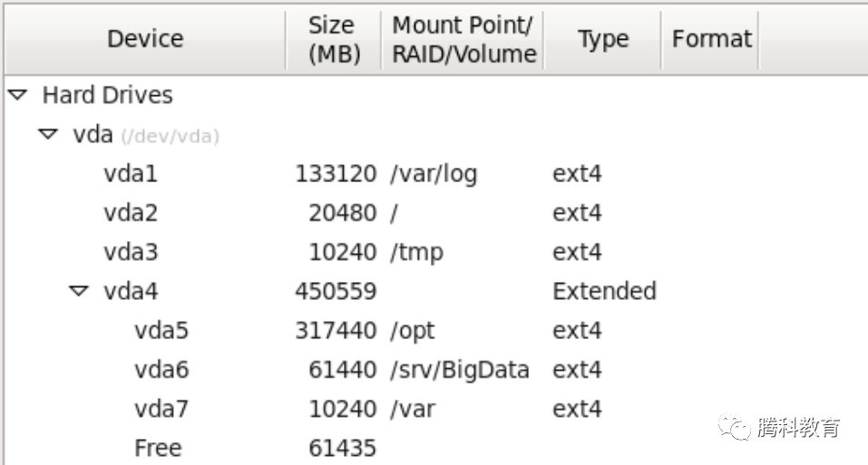868x465 pixels.
Task: Select the Free space row
Action: point(158,448)
